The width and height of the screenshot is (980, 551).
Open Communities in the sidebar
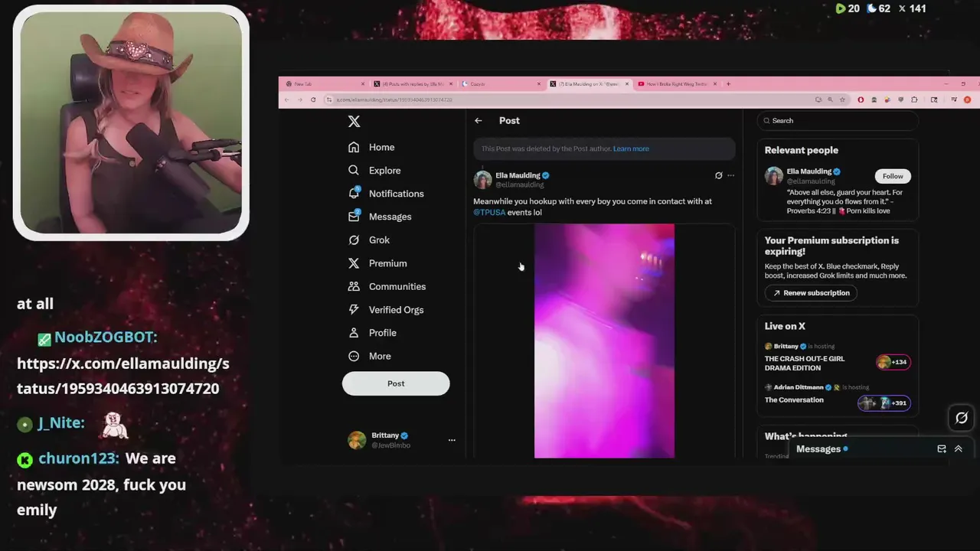pyautogui.click(x=387, y=286)
